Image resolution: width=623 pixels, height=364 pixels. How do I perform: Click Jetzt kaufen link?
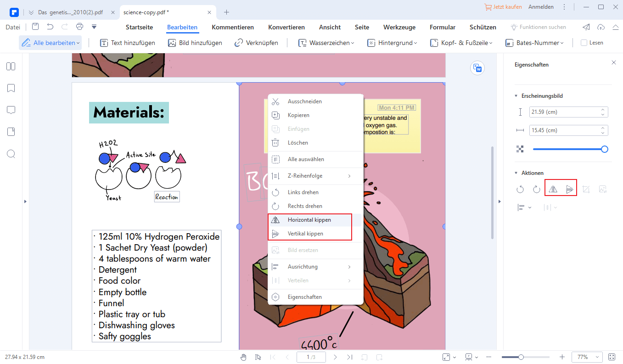(503, 7)
